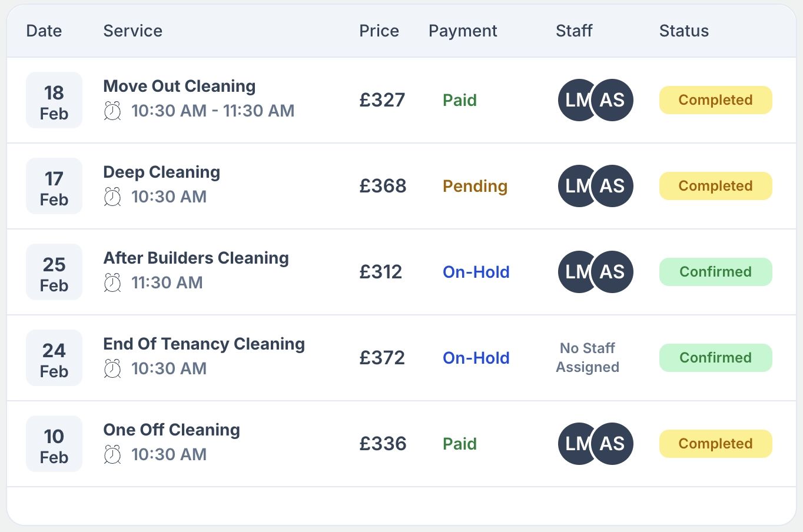
Task: Open the End Of Tenancy Cleaning booking
Action: pyautogui.click(x=204, y=344)
